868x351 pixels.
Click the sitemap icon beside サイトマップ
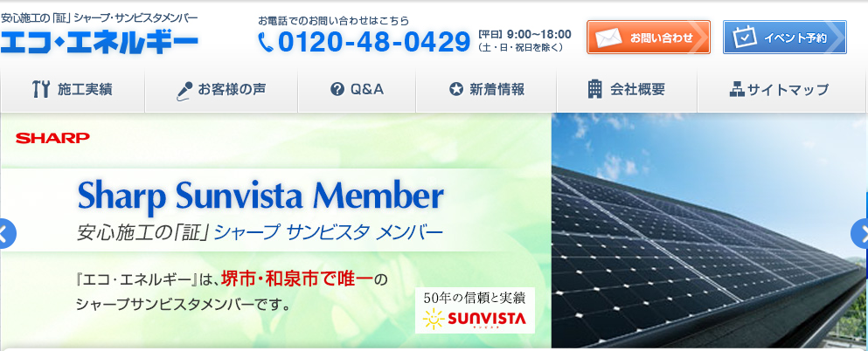click(x=737, y=89)
